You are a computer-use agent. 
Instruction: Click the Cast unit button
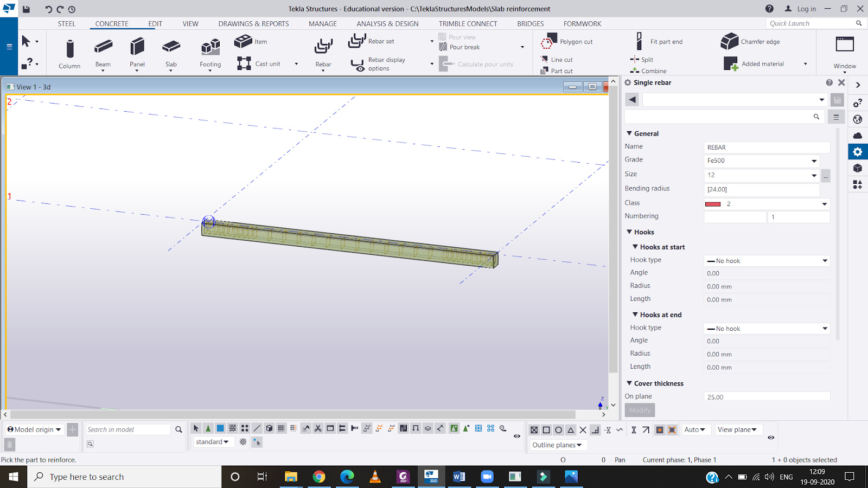(259, 64)
